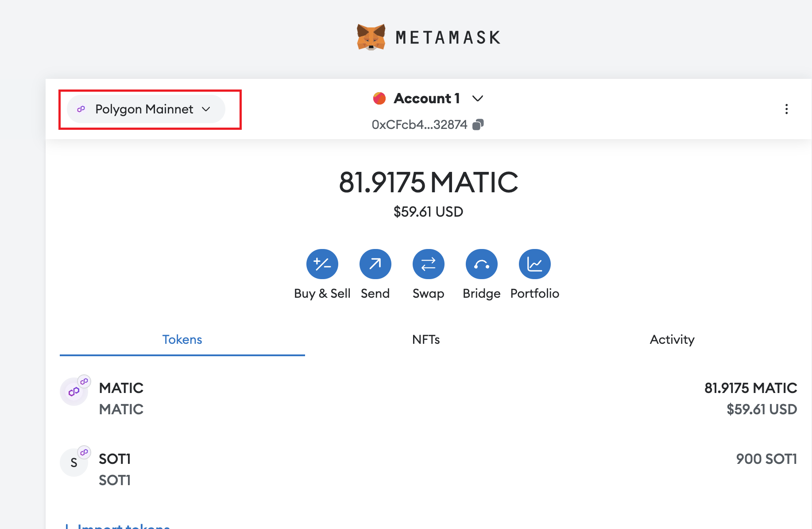Open the MATIC token row balance

coord(750,388)
